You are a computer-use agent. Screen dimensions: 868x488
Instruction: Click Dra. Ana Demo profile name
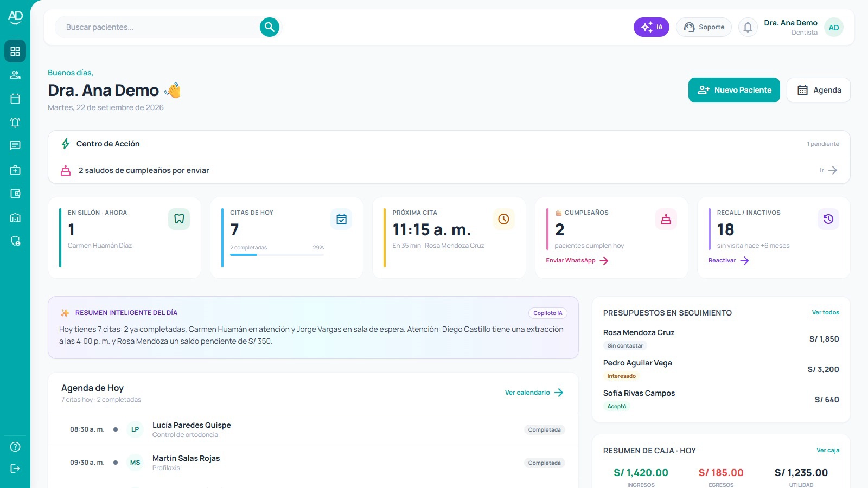[790, 23]
